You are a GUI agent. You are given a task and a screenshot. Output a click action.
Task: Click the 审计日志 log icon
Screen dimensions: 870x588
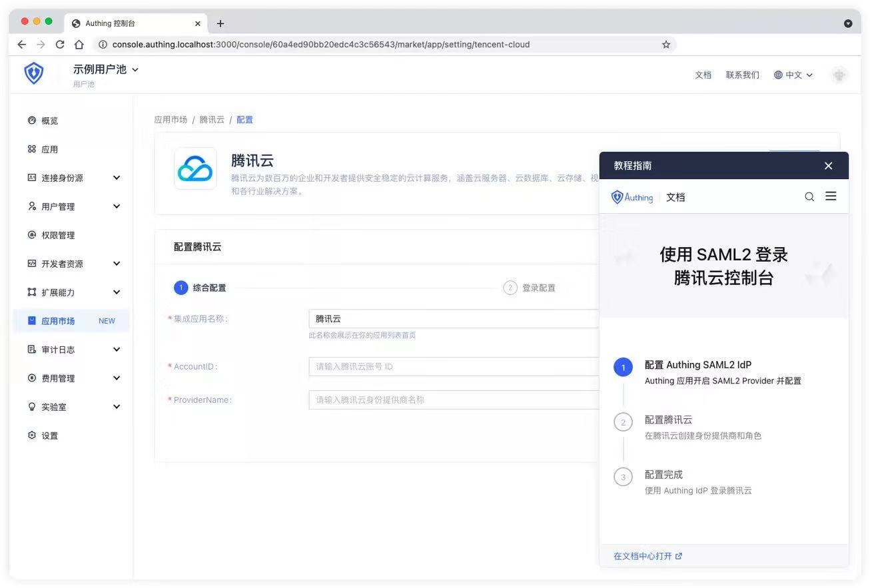coord(31,350)
